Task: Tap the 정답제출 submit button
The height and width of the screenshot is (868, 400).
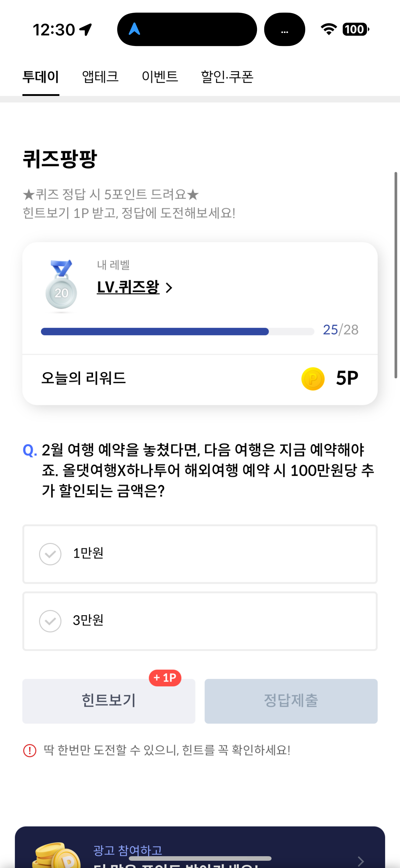Action: point(291,701)
